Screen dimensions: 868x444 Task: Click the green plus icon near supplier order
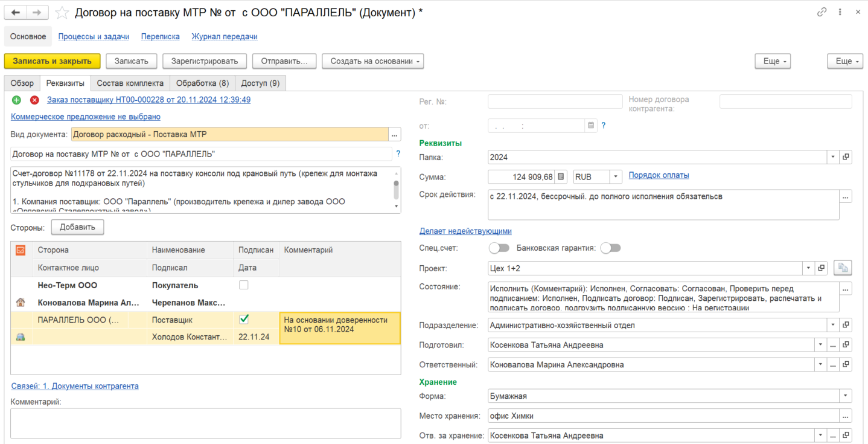(16, 100)
